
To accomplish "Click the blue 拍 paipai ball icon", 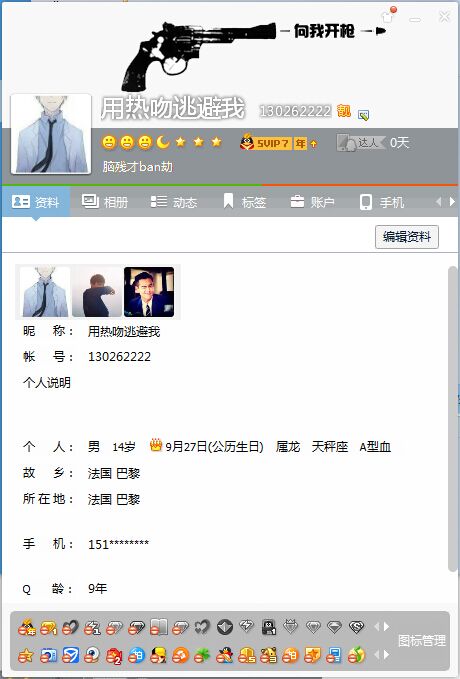I will pos(136,656).
